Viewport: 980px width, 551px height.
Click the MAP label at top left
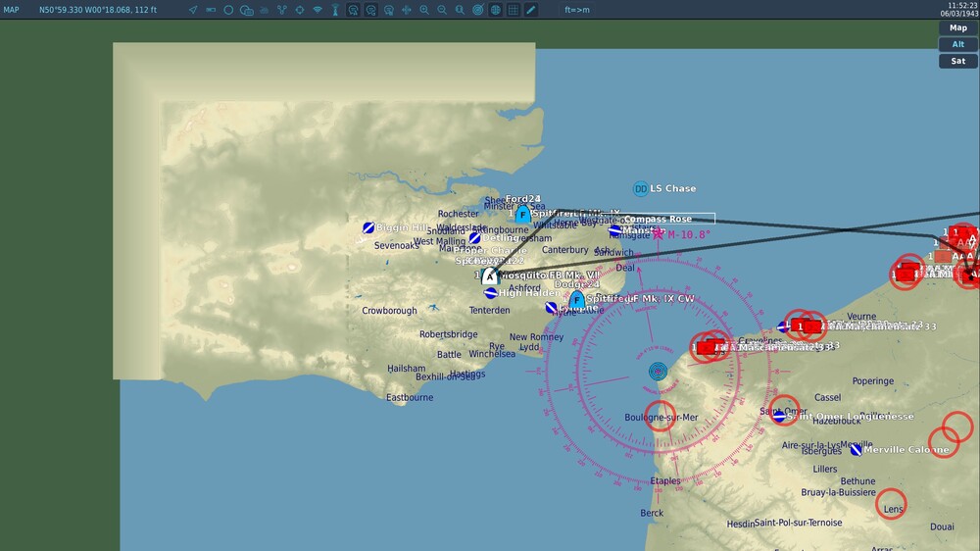(x=11, y=10)
